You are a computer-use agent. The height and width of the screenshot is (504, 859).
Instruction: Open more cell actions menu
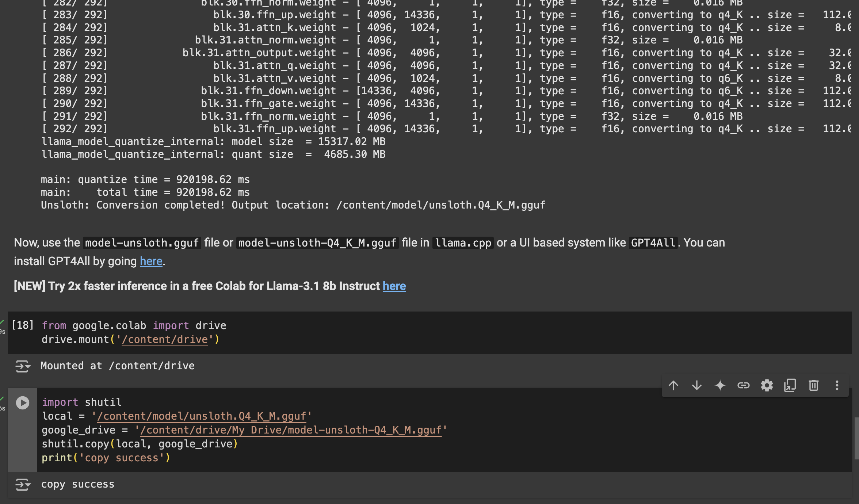[x=837, y=385]
